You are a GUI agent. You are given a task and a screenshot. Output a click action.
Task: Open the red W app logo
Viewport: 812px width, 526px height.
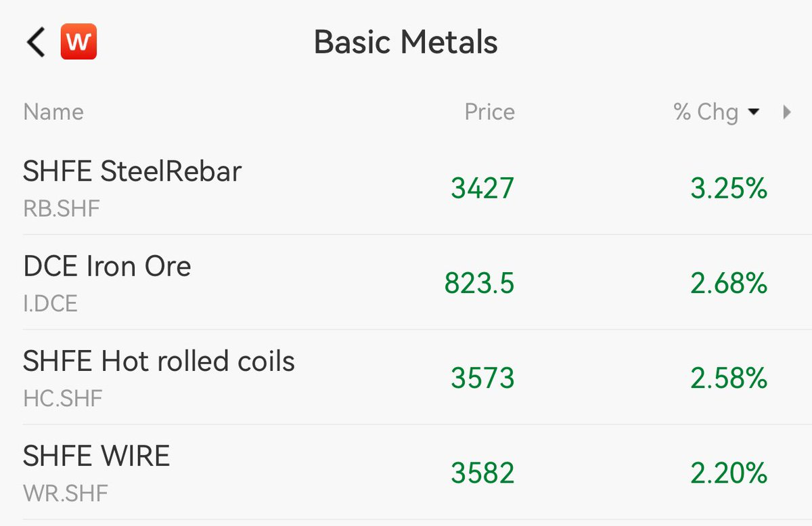(x=78, y=42)
